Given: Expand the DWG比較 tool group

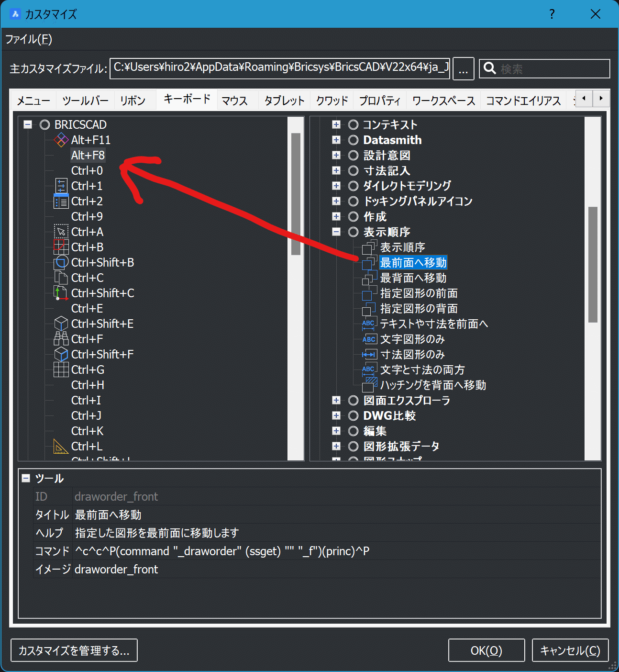Looking at the screenshot, I should point(336,415).
